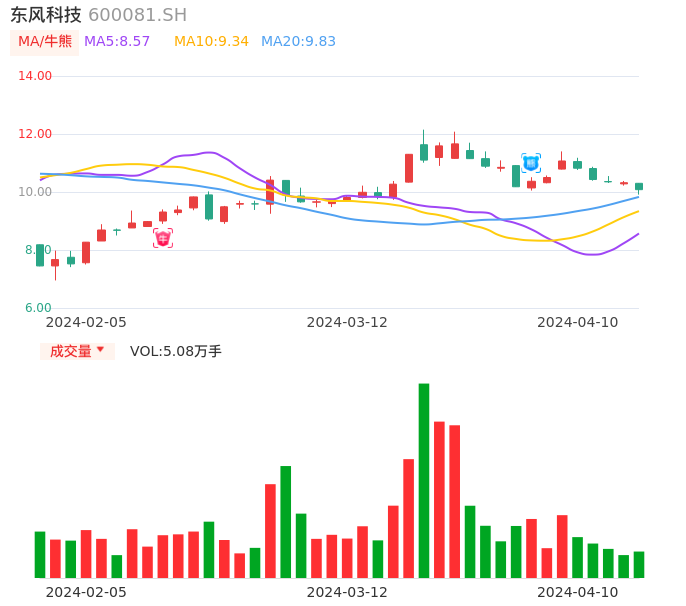Click the MA10:9.34 legend label
Viewport: 686px width, 606px height.
tap(211, 42)
